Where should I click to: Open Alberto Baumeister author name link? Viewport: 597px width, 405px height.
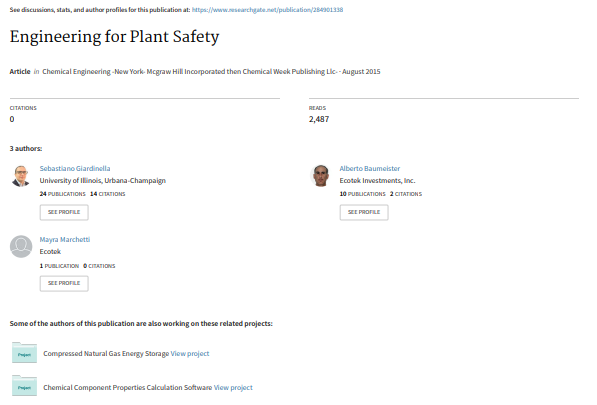pyautogui.click(x=370, y=168)
